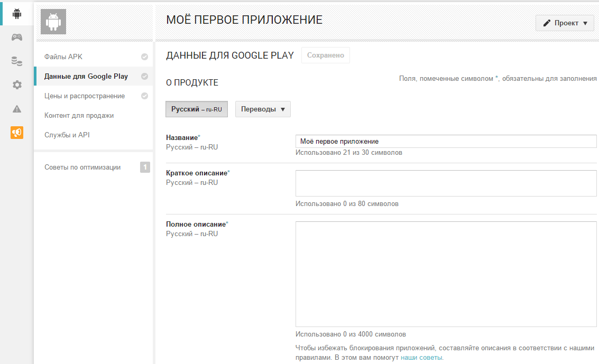Click the Полное описание text area
Image resolution: width=599 pixels, height=364 pixels.
[x=446, y=274]
